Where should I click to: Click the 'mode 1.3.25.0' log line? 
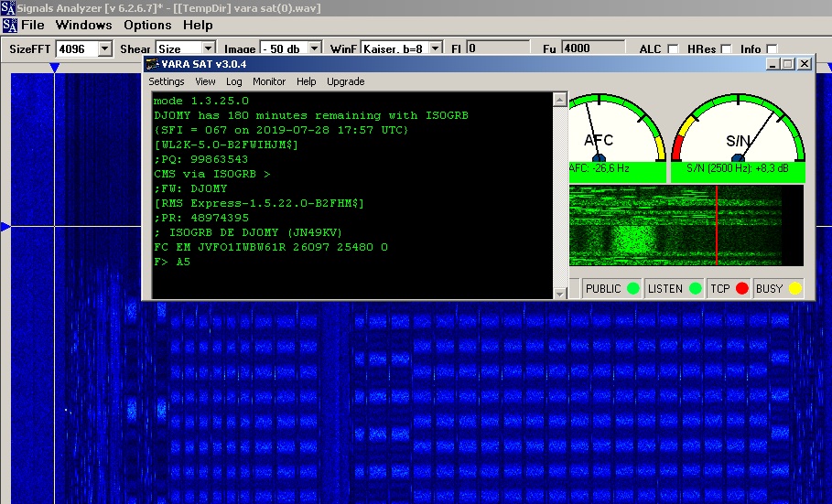201,101
